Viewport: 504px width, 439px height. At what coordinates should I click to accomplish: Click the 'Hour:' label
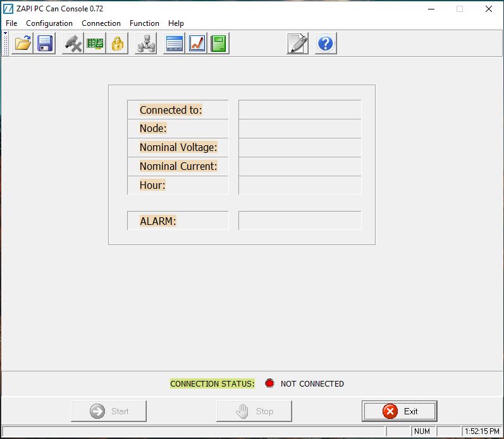[152, 185]
